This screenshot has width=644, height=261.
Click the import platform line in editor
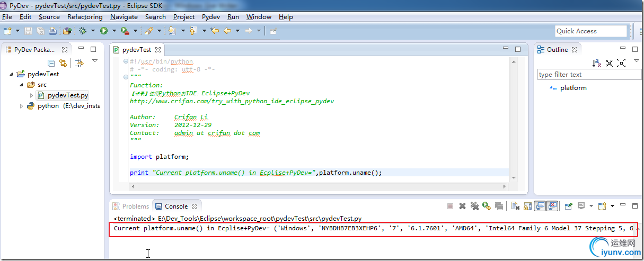(x=159, y=157)
